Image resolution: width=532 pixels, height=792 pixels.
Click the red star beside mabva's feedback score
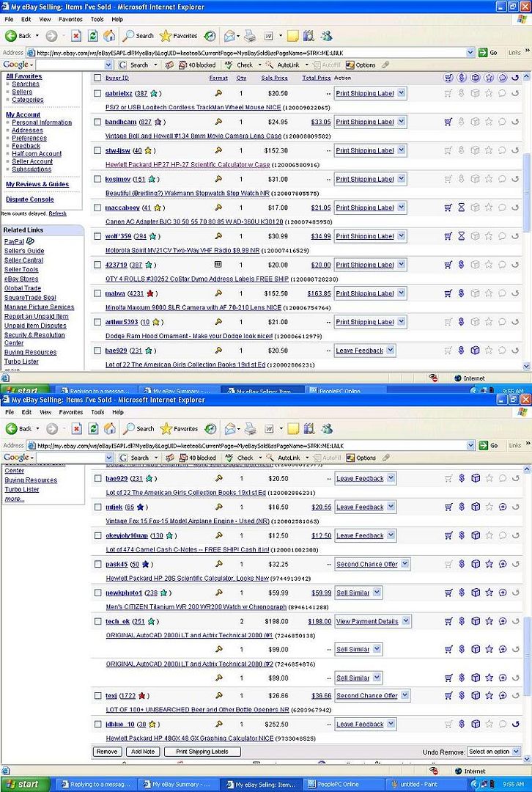(x=150, y=293)
